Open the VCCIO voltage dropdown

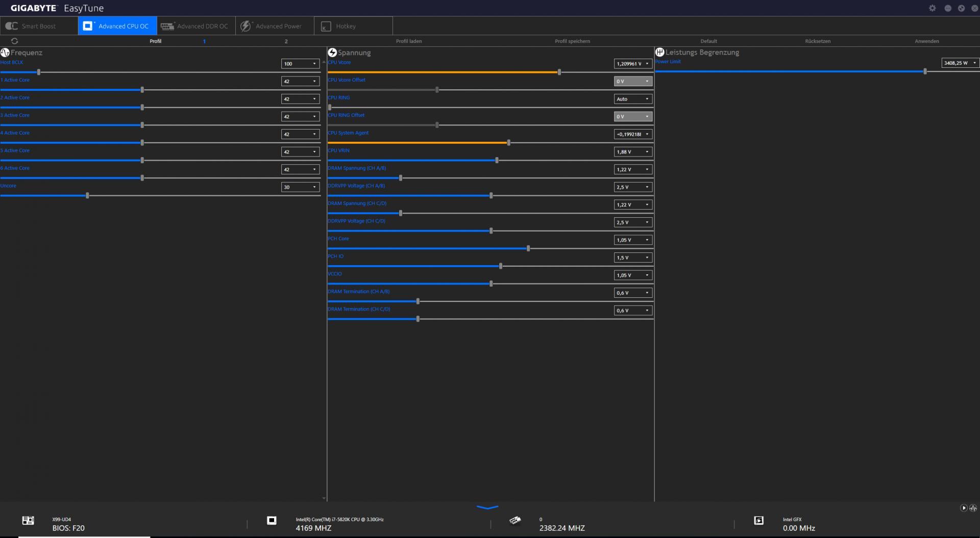pyautogui.click(x=633, y=275)
